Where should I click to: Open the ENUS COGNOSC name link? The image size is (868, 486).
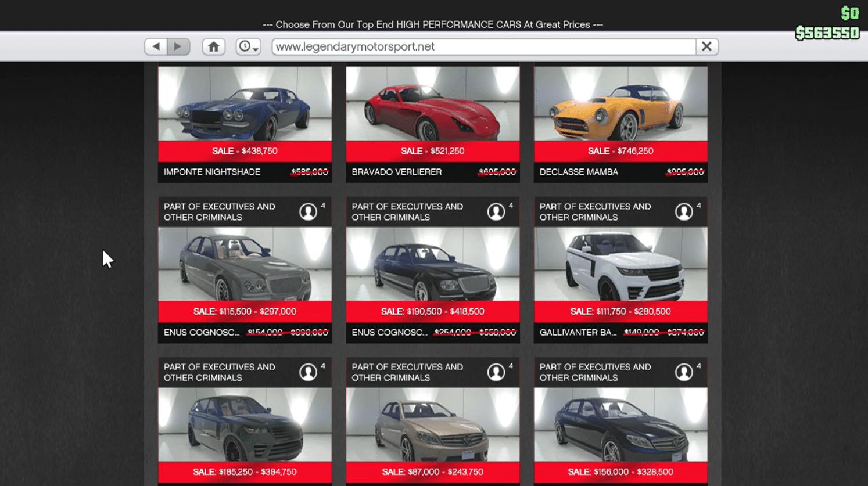tap(203, 333)
